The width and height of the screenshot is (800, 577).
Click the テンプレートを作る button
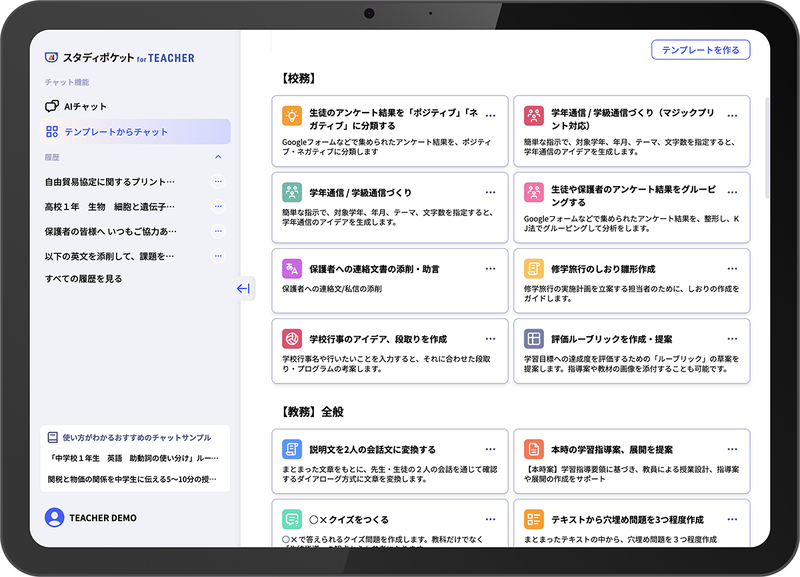click(x=703, y=49)
